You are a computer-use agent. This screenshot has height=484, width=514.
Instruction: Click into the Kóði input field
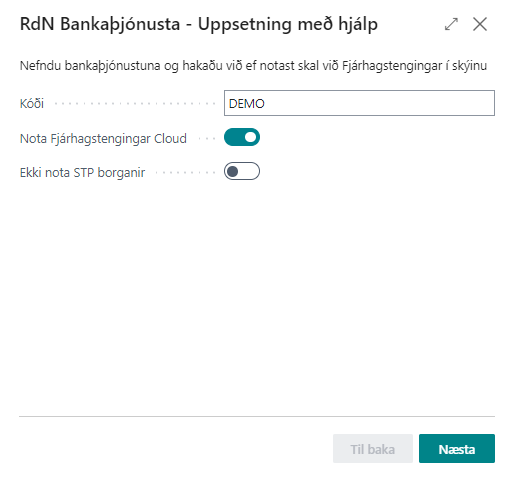(359, 103)
